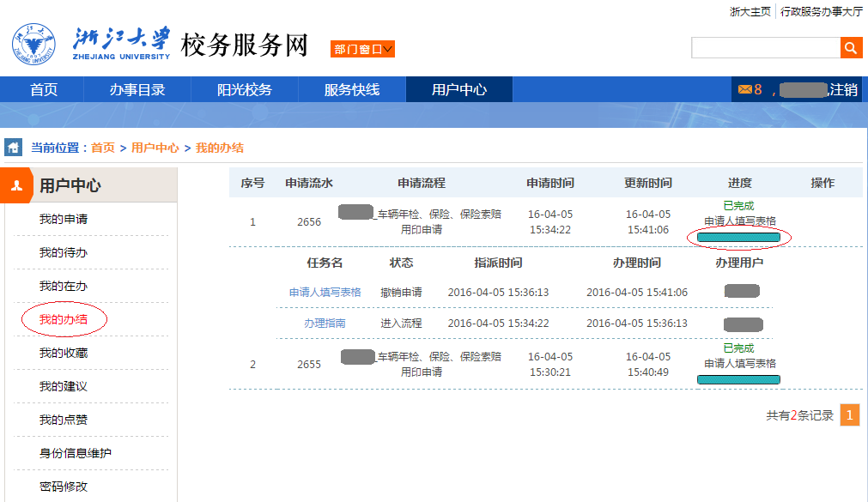Open 我的申请 in the sidebar

[x=63, y=219]
